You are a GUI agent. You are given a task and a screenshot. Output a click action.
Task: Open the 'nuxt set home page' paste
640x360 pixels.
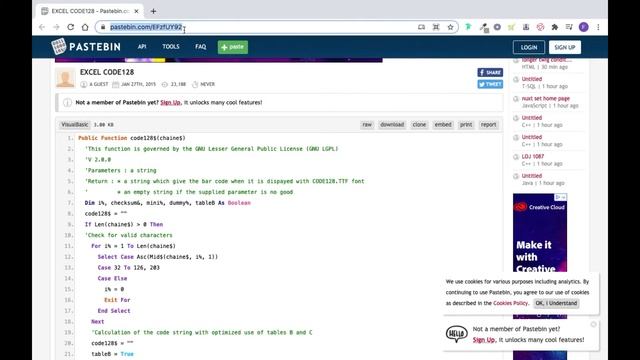[x=546, y=98]
